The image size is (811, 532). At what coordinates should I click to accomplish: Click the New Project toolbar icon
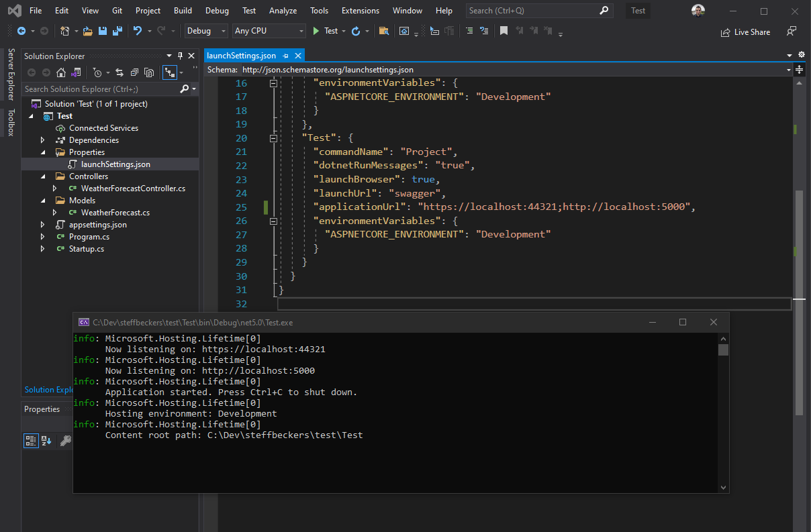pyautogui.click(x=64, y=31)
